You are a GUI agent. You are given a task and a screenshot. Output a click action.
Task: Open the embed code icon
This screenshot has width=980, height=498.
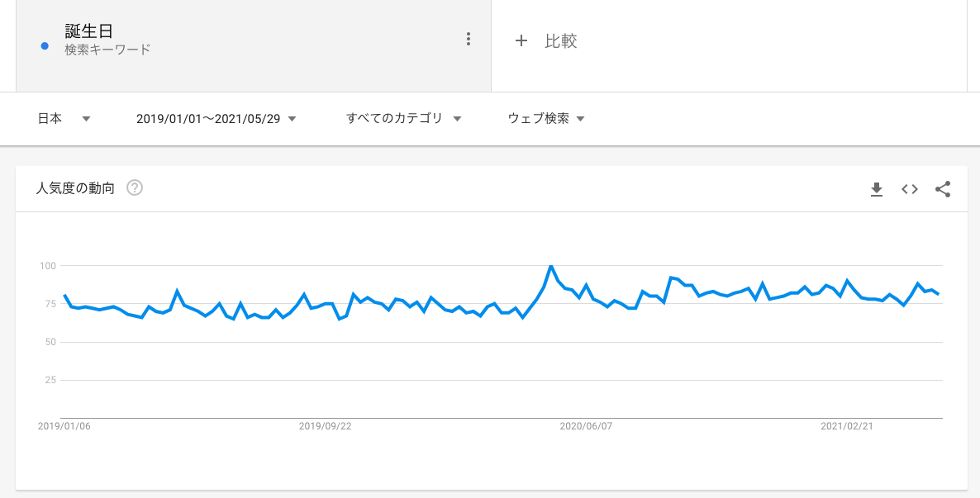coord(910,189)
